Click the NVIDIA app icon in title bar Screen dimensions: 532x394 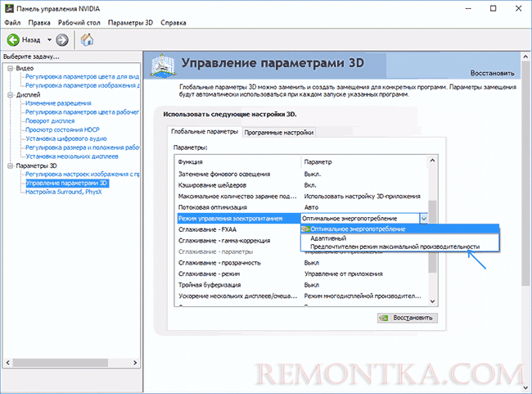[x=9, y=8]
